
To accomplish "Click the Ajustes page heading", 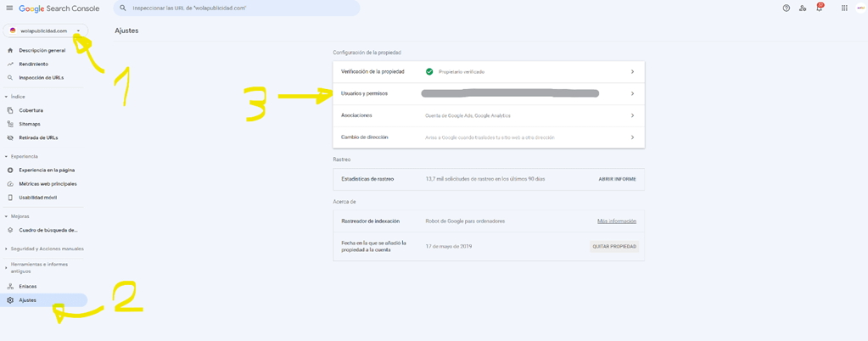I will point(126,31).
